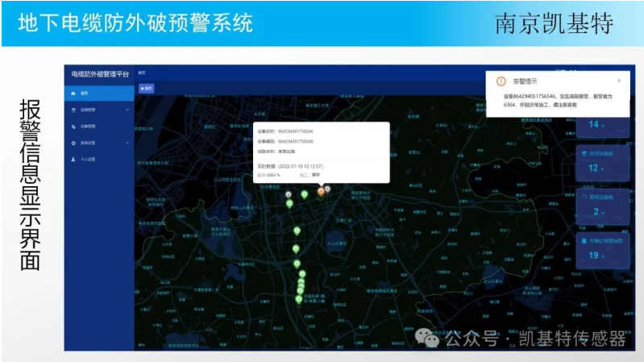Image resolution: width=644 pixels, height=362 pixels.
Task: Open the unconfirmed alarm messages card showing 19
Action: click(x=603, y=250)
